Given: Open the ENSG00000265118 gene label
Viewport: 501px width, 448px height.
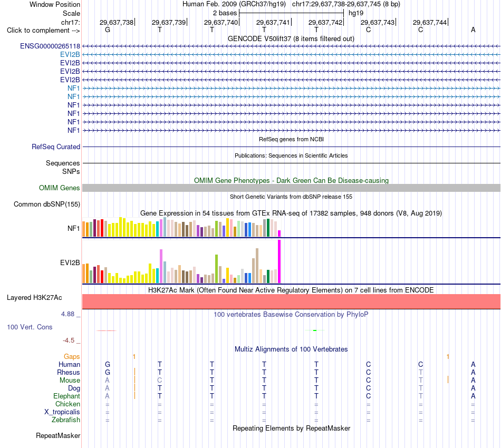Looking at the screenshot, I should (50, 46).
